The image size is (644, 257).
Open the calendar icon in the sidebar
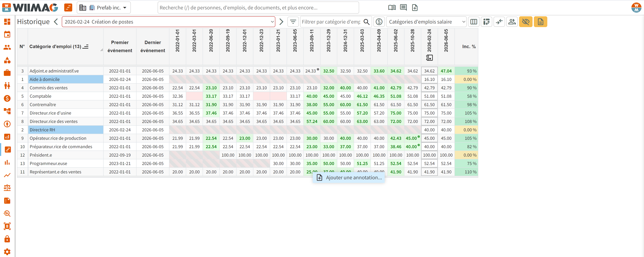tap(7, 34)
